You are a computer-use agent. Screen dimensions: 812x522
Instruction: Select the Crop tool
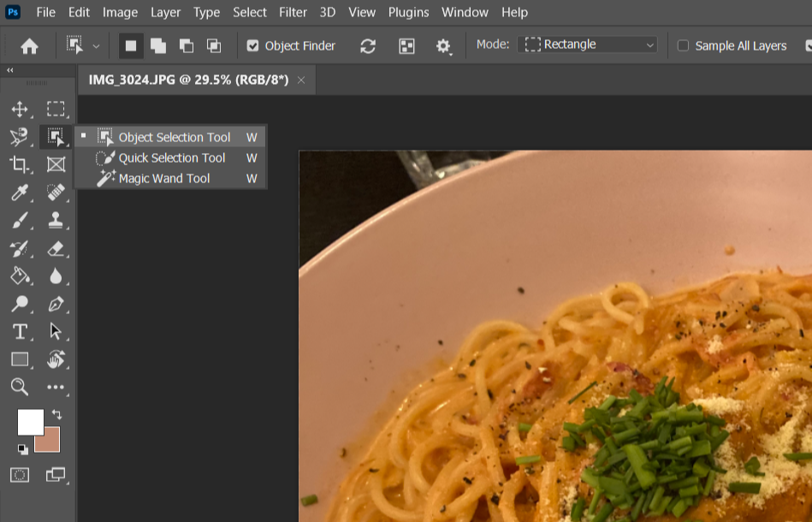(x=20, y=164)
